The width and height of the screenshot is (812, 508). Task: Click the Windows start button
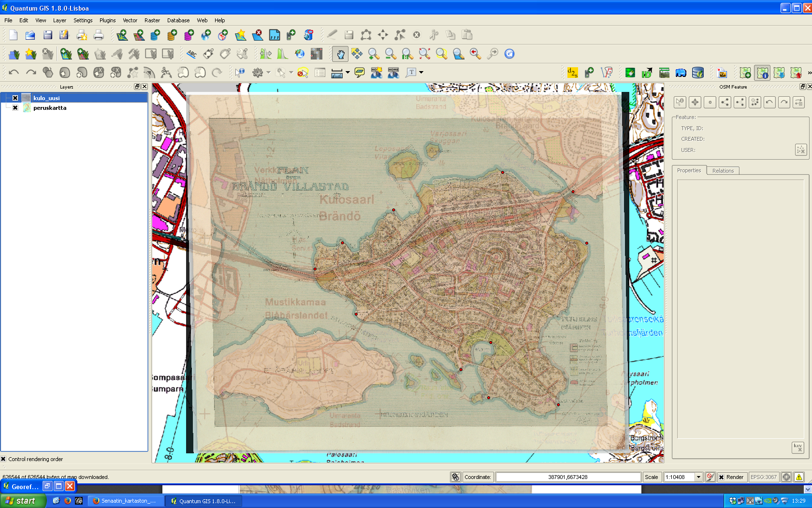22,501
